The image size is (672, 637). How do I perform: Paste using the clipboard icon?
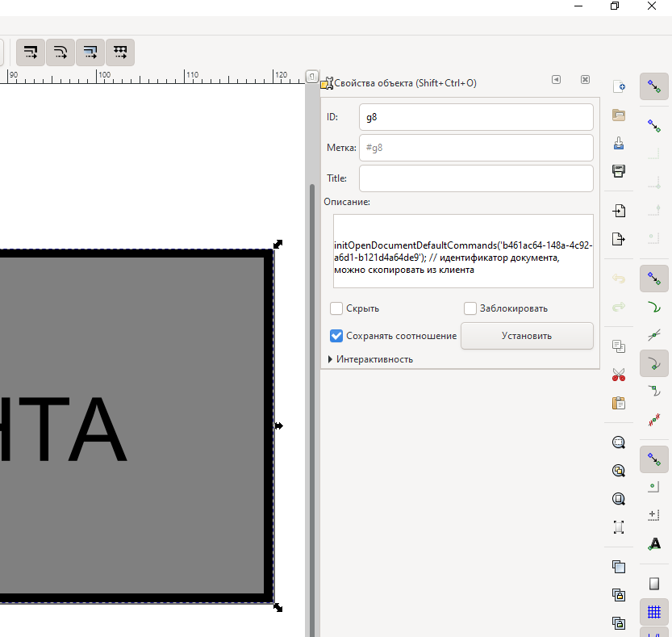[619, 402]
